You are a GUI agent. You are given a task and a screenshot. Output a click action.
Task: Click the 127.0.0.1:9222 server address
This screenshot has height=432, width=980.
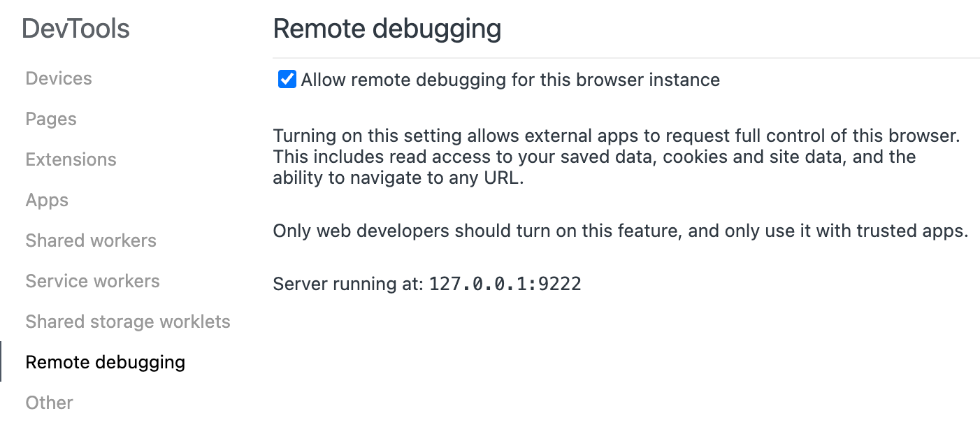point(505,284)
